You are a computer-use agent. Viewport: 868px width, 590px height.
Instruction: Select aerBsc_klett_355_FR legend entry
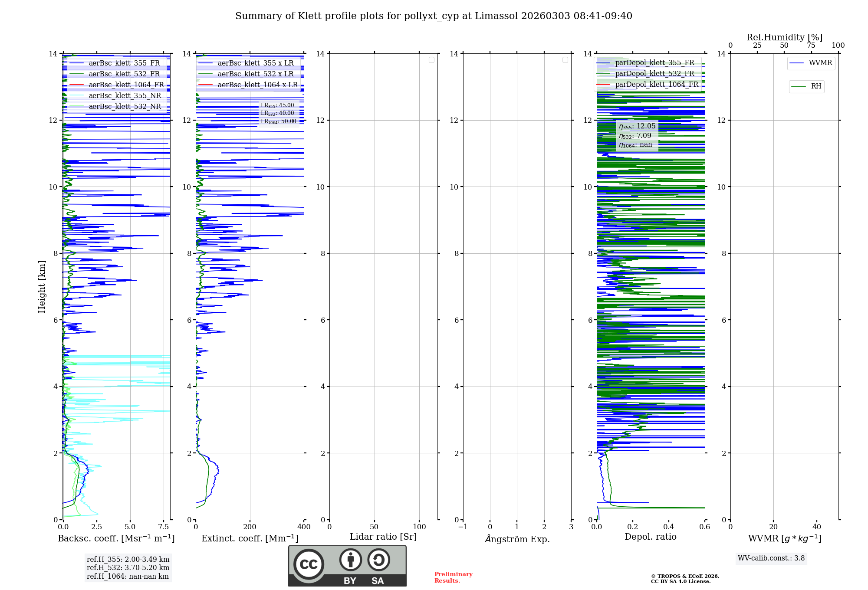point(124,63)
